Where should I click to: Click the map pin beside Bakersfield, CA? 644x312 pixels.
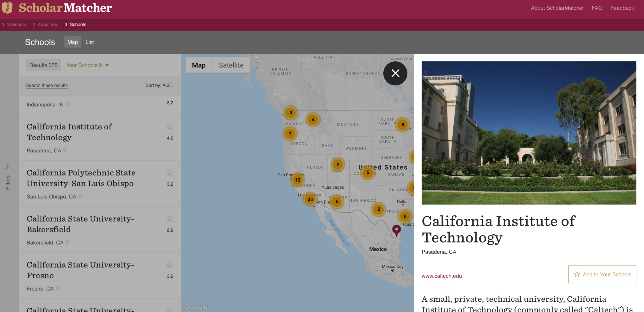(67, 242)
